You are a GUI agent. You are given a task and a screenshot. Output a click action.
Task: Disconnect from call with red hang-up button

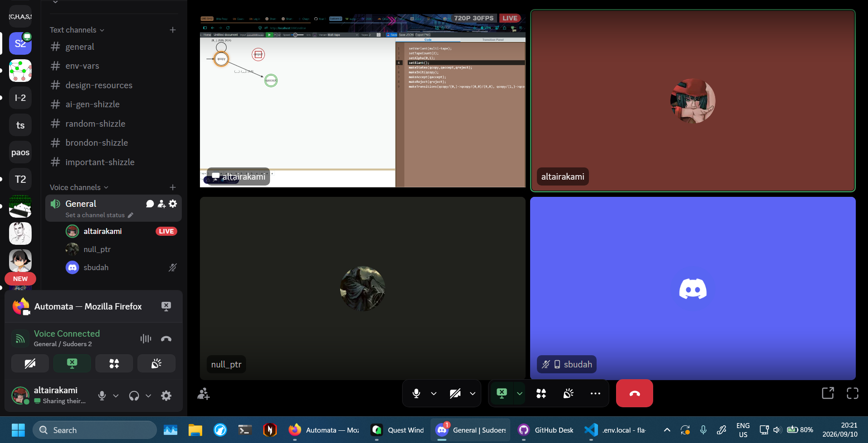[634, 393]
